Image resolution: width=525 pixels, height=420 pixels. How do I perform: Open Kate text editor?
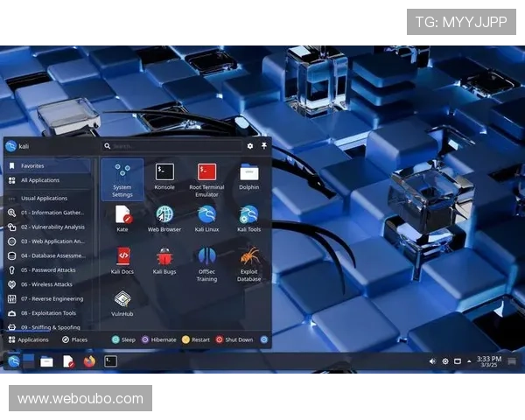coord(122,218)
